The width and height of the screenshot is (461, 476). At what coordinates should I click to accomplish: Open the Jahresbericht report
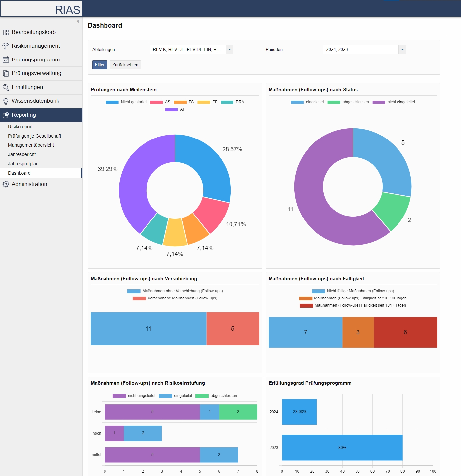[x=22, y=154]
